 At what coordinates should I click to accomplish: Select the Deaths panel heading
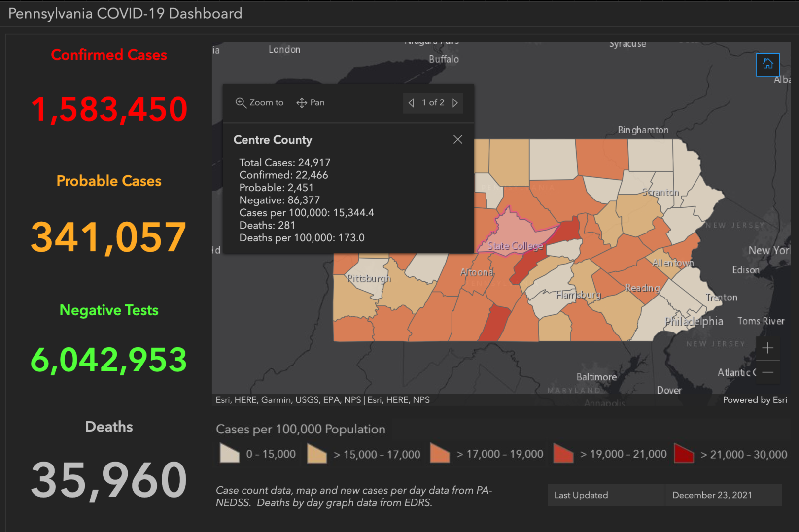(109, 427)
